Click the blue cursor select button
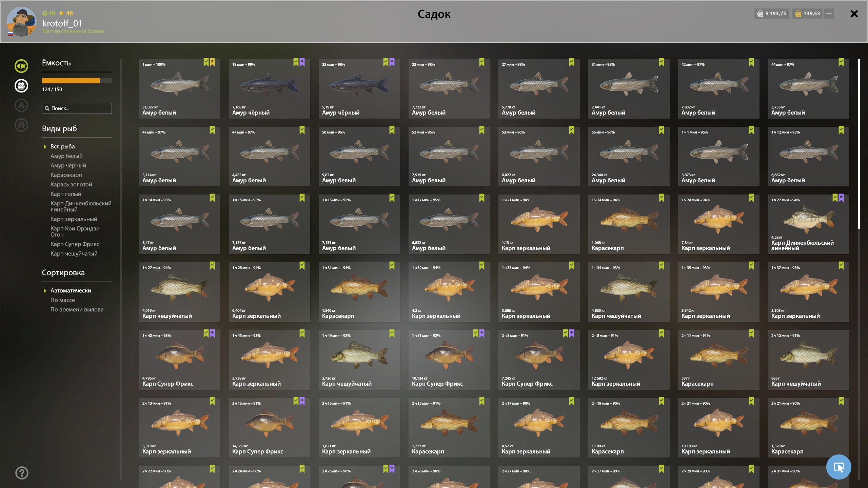This screenshot has height=488, width=868. click(839, 467)
